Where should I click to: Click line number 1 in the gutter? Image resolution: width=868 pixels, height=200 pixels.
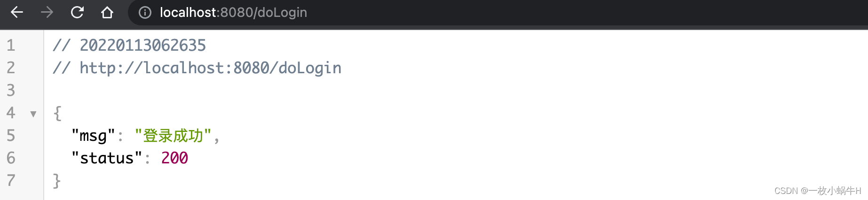coord(11,46)
